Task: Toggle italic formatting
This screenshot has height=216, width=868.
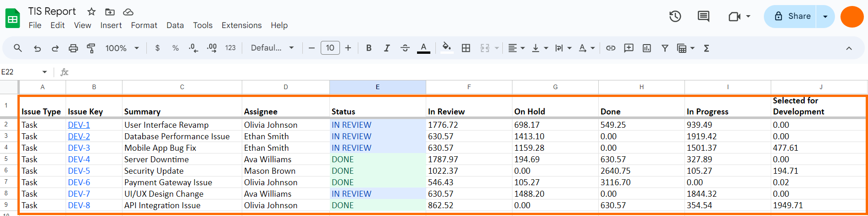Action: click(x=387, y=48)
